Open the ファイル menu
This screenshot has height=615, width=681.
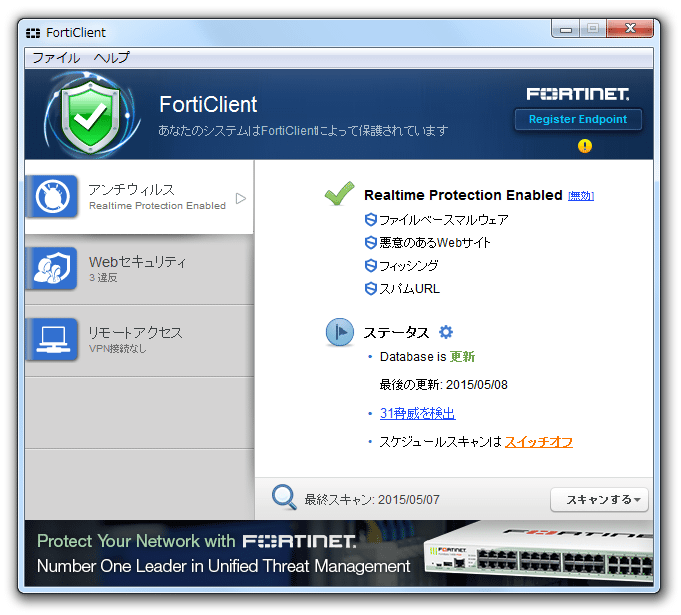click(56, 58)
